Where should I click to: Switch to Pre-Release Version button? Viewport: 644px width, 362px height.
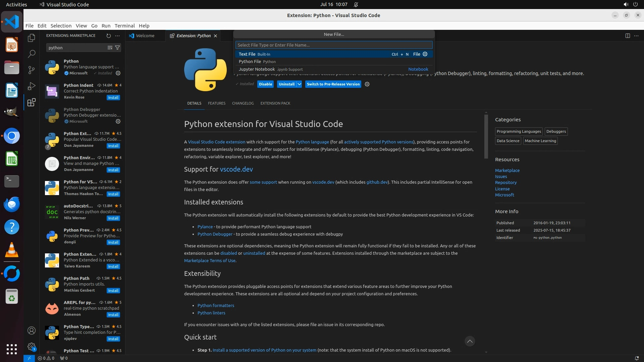333,84
